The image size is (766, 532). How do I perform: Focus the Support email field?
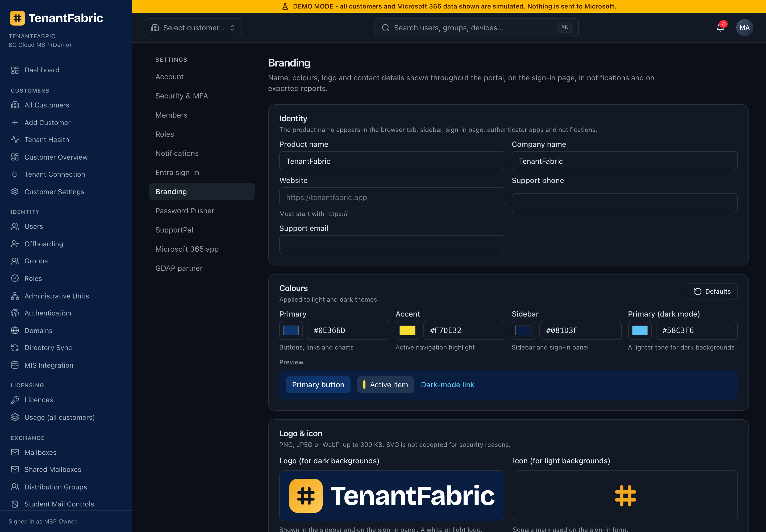(x=392, y=245)
